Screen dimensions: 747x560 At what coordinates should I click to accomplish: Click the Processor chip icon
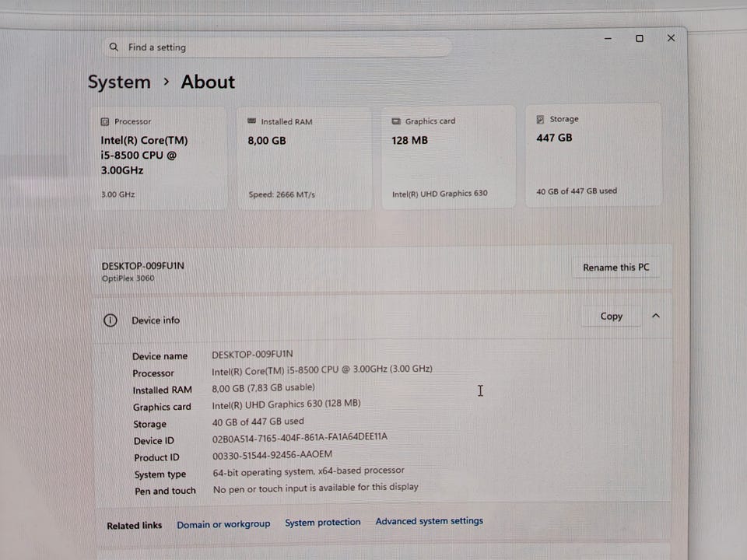[x=105, y=122]
